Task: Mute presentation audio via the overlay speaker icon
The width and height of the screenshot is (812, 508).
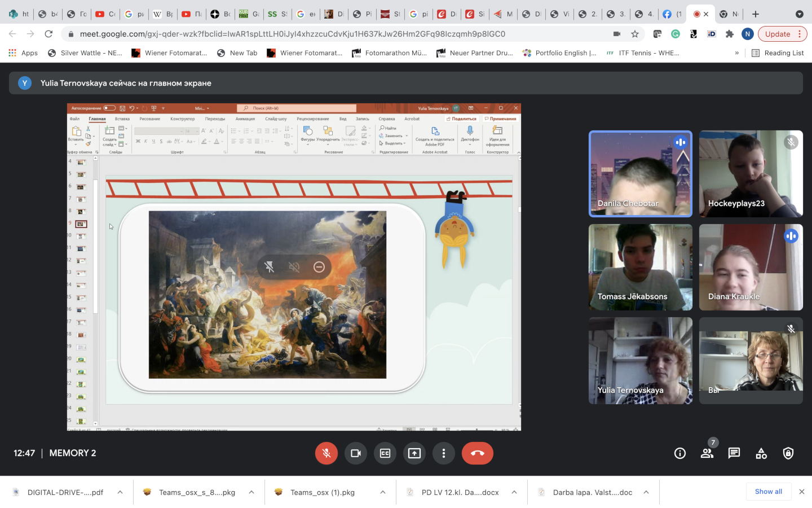Action: pos(294,267)
